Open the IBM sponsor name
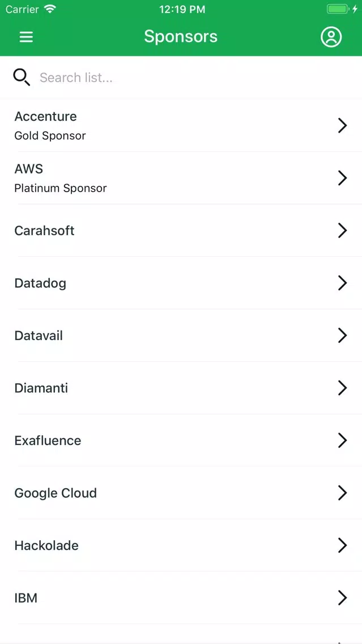This screenshot has height=644, width=362. (26, 598)
